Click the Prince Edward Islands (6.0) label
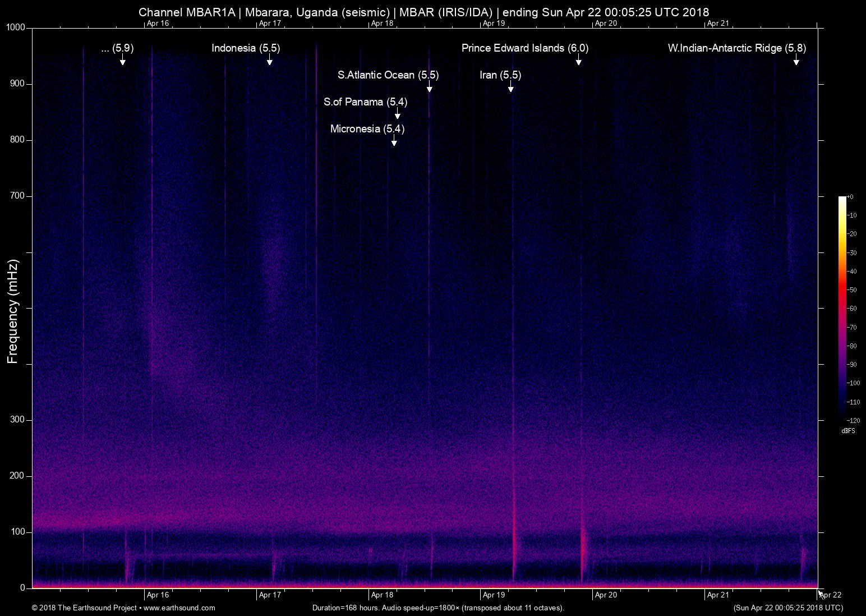This screenshot has width=866, height=616. [x=524, y=48]
